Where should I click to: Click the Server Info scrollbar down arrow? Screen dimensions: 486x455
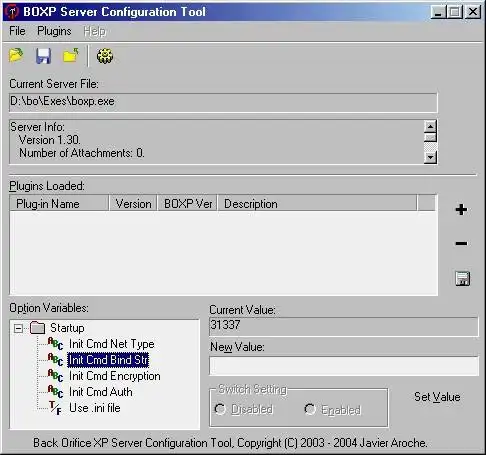click(430, 157)
